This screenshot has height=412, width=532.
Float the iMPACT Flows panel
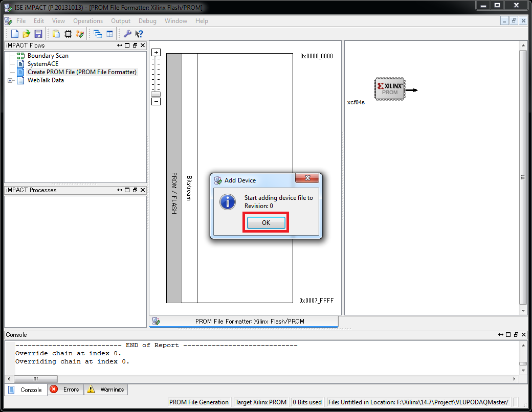135,45
